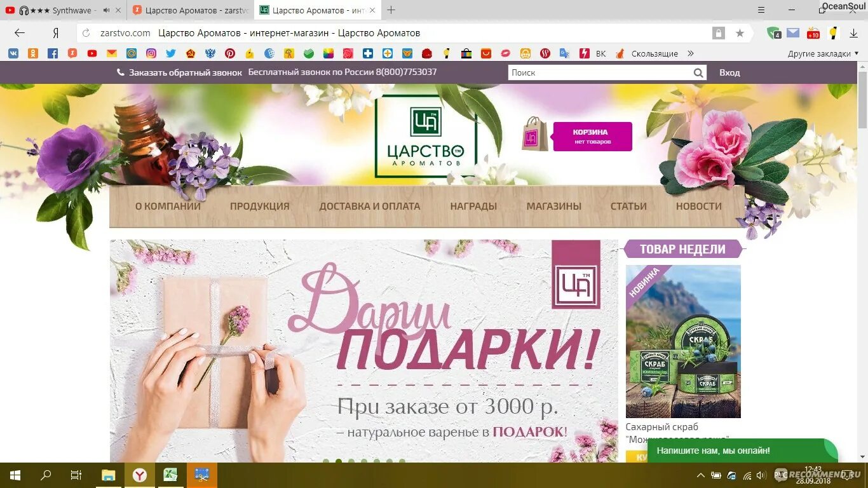Image resolution: width=868 pixels, height=488 pixels.
Task: Open Yandex Browser in taskbar
Action: click(139, 475)
